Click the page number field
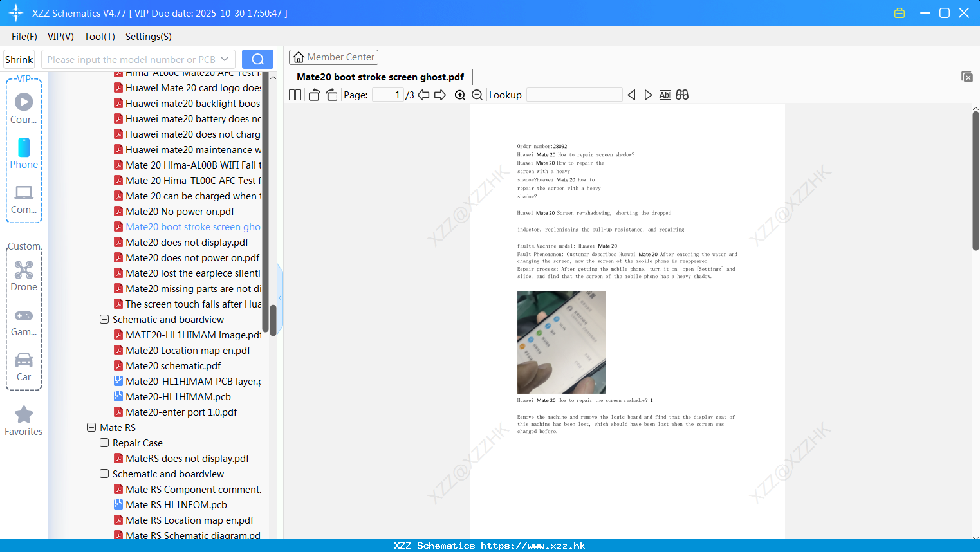The width and height of the screenshot is (980, 552). click(388, 95)
